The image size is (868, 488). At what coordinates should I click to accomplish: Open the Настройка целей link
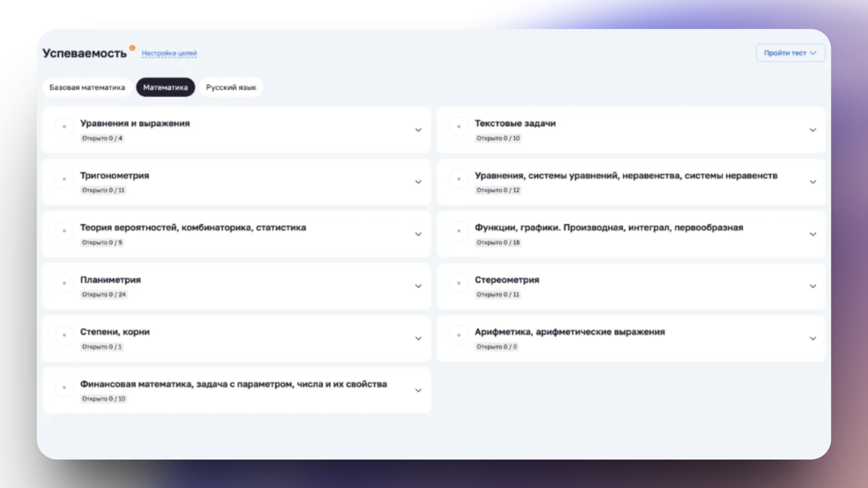[169, 53]
